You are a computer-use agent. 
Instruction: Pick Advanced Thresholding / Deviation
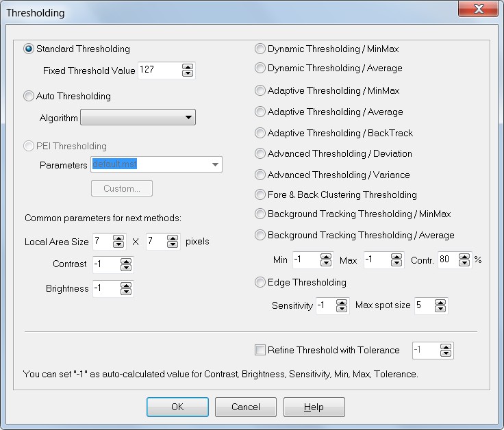[x=260, y=153]
